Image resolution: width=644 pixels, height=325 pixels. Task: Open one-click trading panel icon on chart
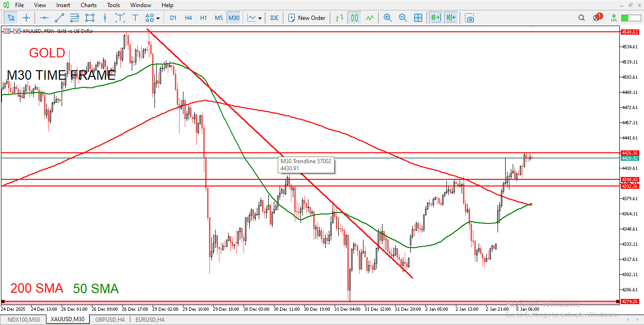(x=6, y=31)
